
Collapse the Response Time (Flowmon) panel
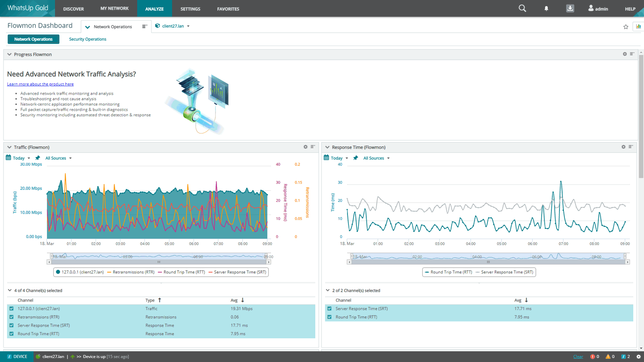[327, 147]
